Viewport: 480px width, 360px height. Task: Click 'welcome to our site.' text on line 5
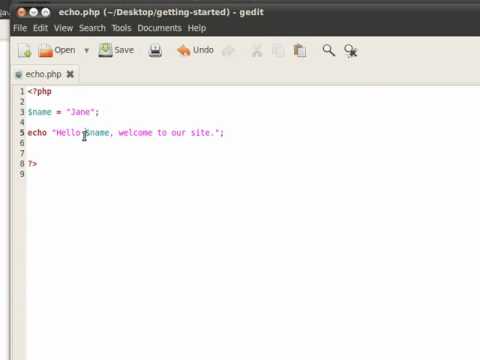coord(166,133)
